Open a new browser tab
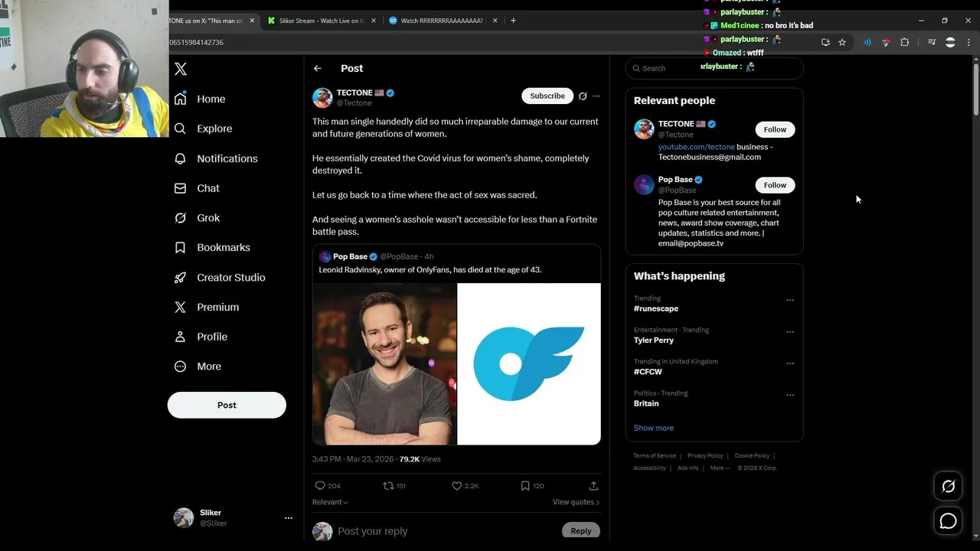The width and height of the screenshot is (980, 551). (513, 21)
